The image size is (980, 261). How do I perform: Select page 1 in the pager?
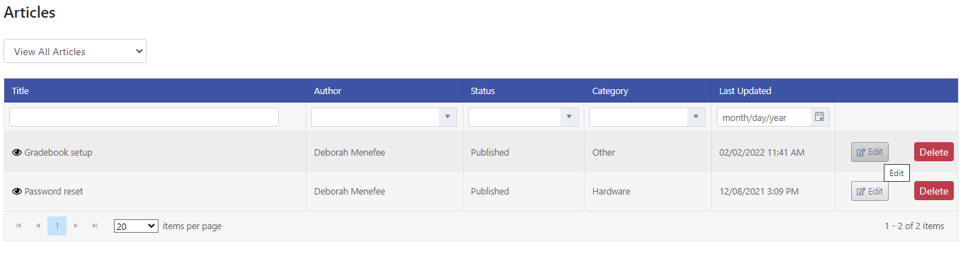tap(57, 226)
